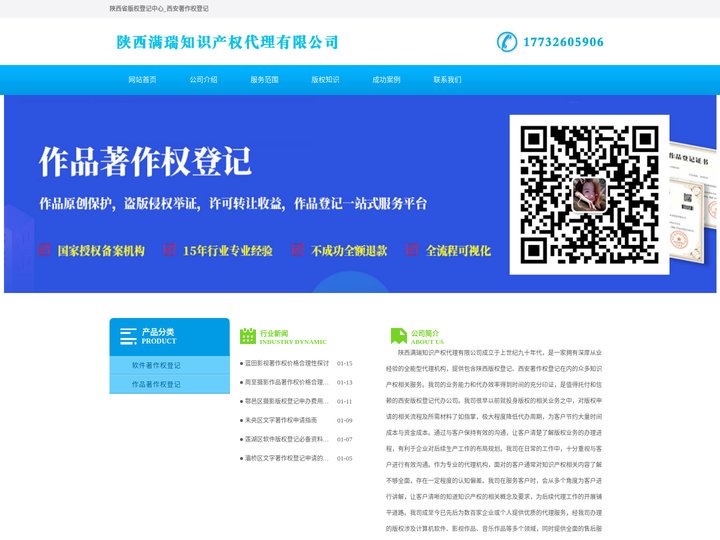
Task: Open news 周至摄影作品著作权价格合理
Action: pyautogui.click(x=287, y=382)
